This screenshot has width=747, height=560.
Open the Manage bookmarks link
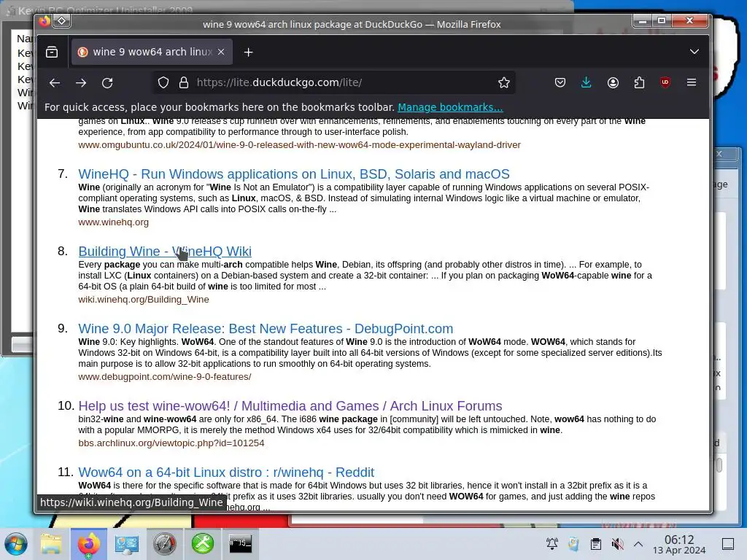[450, 107]
